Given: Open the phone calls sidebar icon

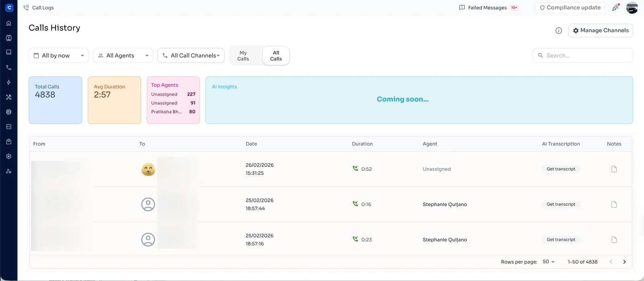Looking at the screenshot, I should pos(9,68).
